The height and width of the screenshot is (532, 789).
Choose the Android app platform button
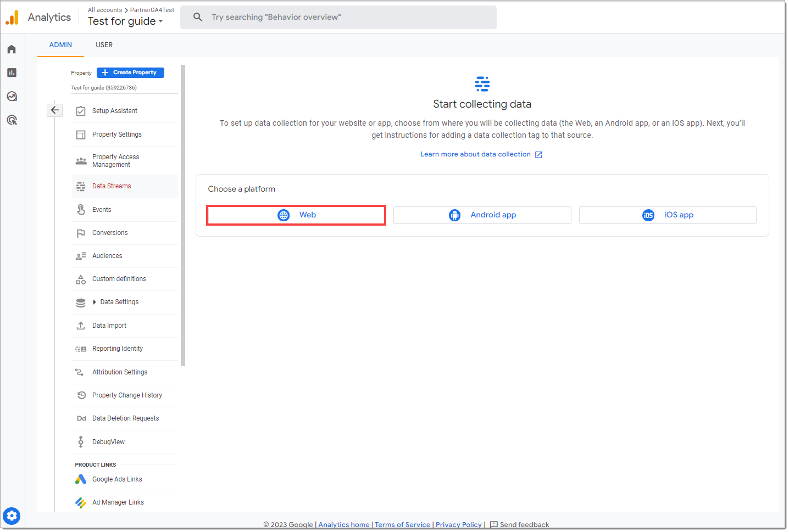point(482,215)
